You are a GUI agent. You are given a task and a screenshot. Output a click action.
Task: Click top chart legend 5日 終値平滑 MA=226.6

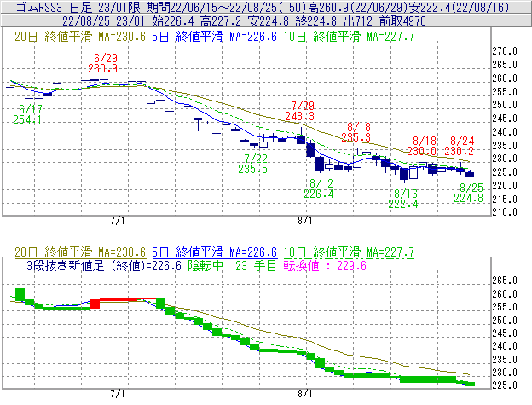215,37
